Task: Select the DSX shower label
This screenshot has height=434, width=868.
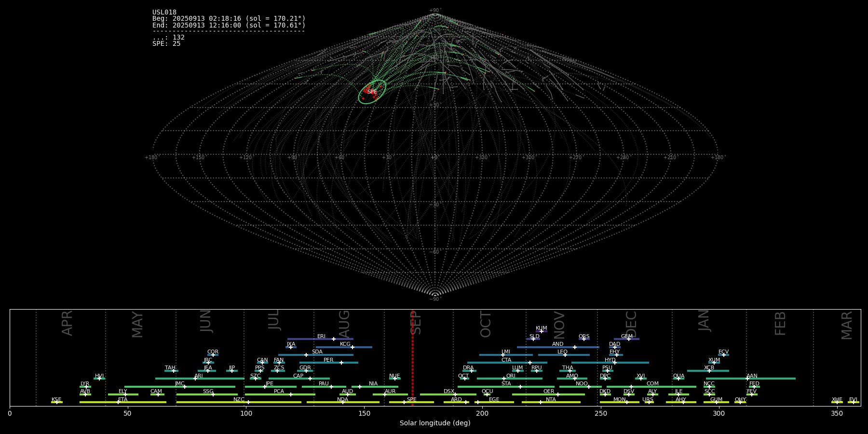Action: pyautogui.click(x=449, y=392)
